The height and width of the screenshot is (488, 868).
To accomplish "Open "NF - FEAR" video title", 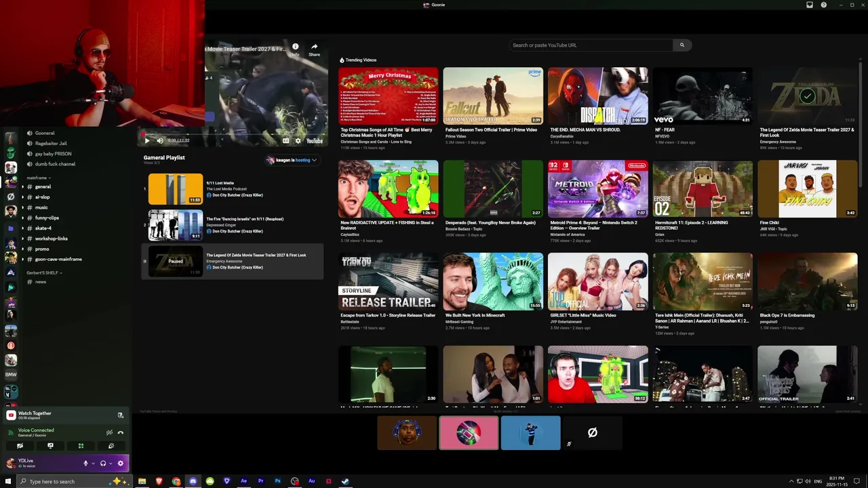I will tap(665, 129).
